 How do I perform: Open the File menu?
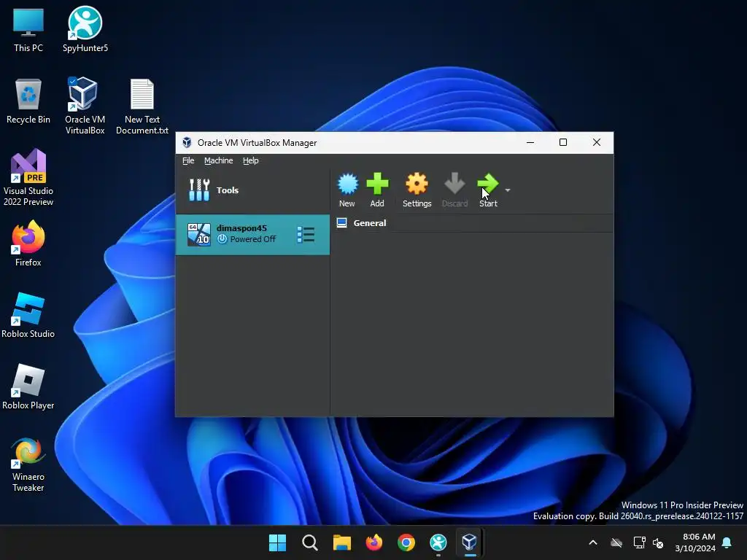click(188, 160)
